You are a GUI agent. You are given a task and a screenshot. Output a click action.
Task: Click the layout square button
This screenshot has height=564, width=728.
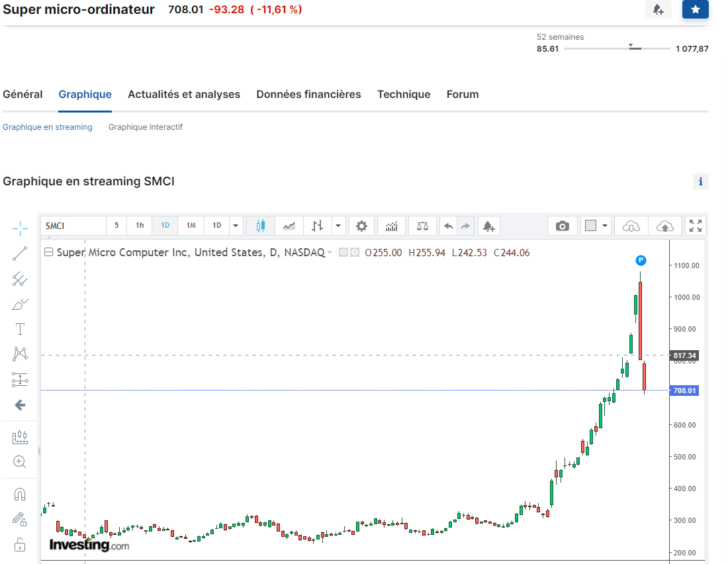tap(590, 226)
